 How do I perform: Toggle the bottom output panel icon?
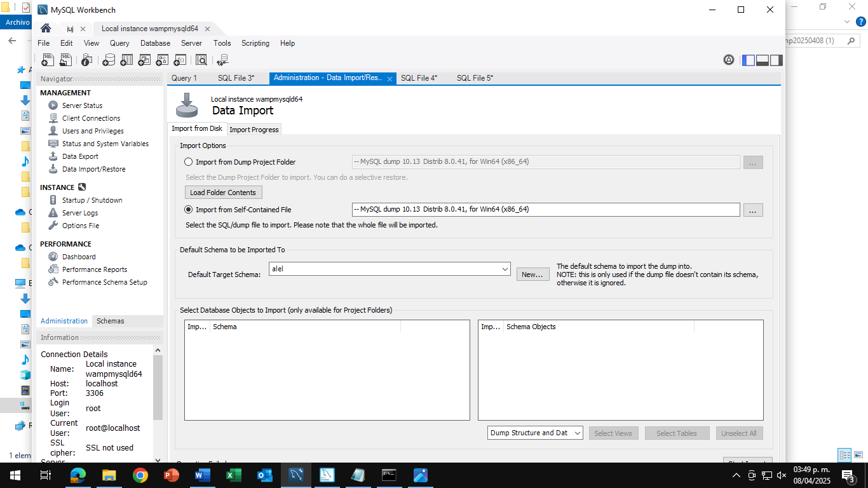tap(763, 60)
